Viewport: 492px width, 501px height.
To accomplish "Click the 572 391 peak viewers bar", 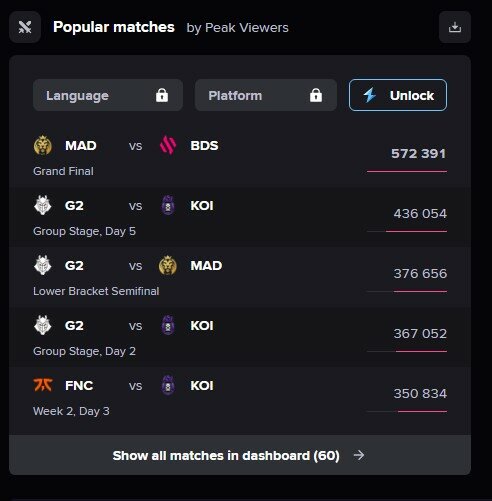I will click(407, 171).
